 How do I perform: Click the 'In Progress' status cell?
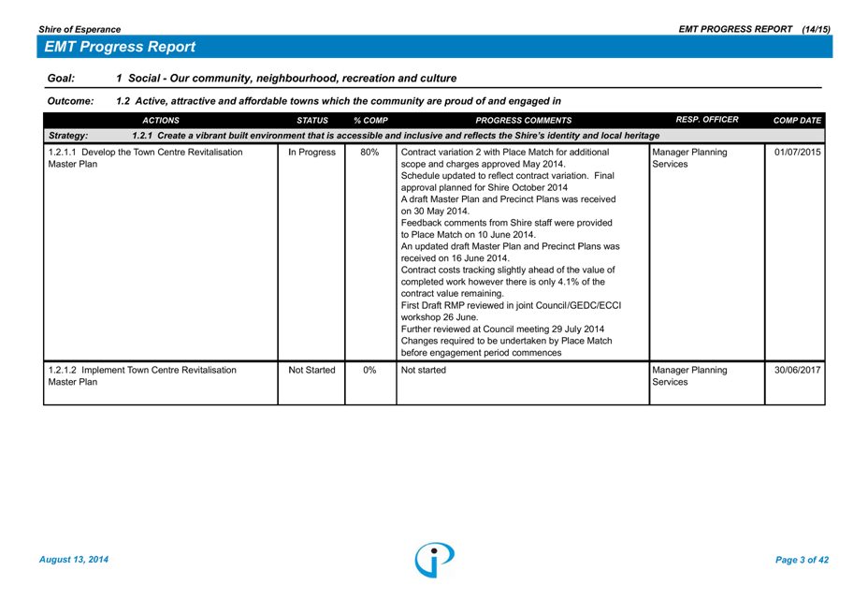[x=311, y=153]
